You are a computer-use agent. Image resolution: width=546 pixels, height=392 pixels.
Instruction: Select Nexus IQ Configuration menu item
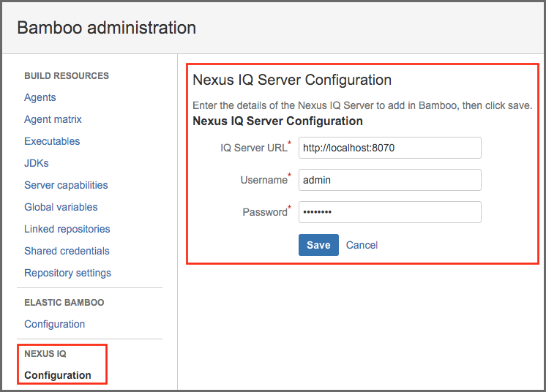coord(58,375)
